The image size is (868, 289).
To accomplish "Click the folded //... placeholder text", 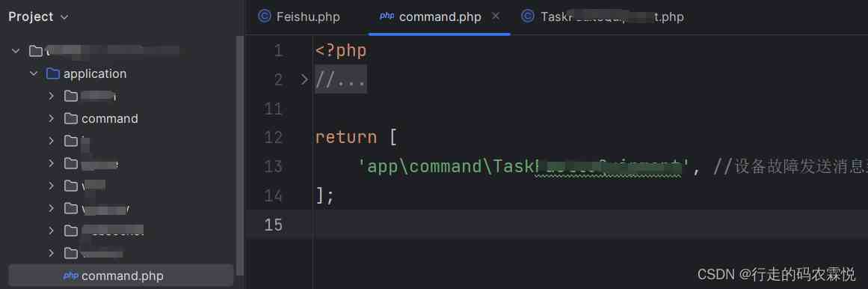I will coord(341,80).
